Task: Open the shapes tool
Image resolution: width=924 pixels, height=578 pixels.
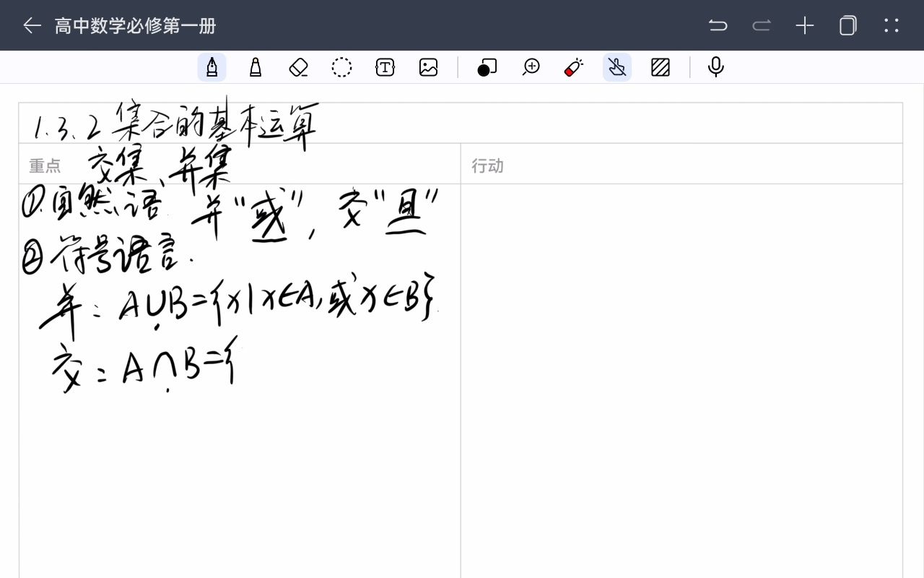Action: tap(487, 67)
